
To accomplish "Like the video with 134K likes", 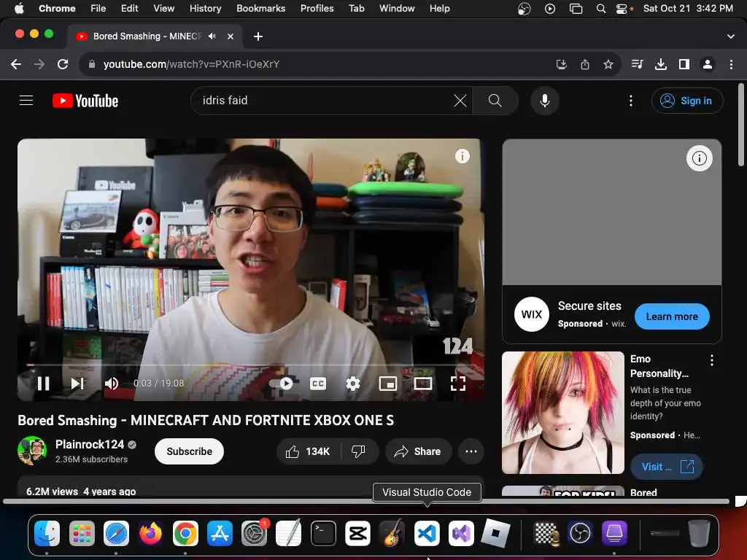I will [x=309, y=451].
